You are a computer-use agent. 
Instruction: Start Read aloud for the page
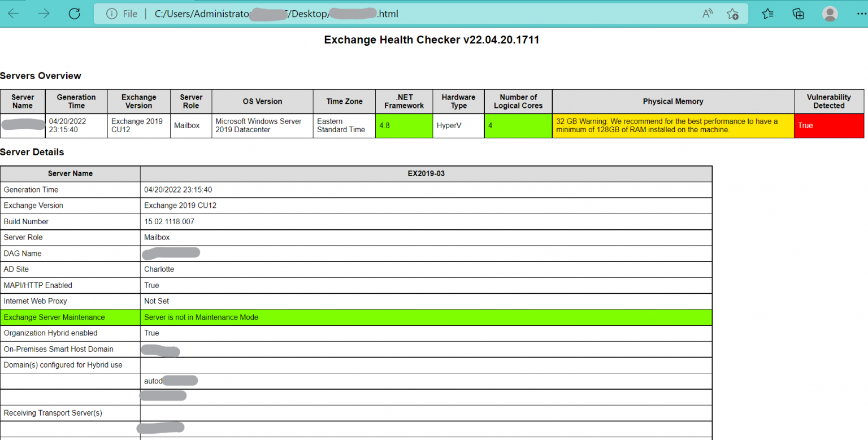click(707, 14)
